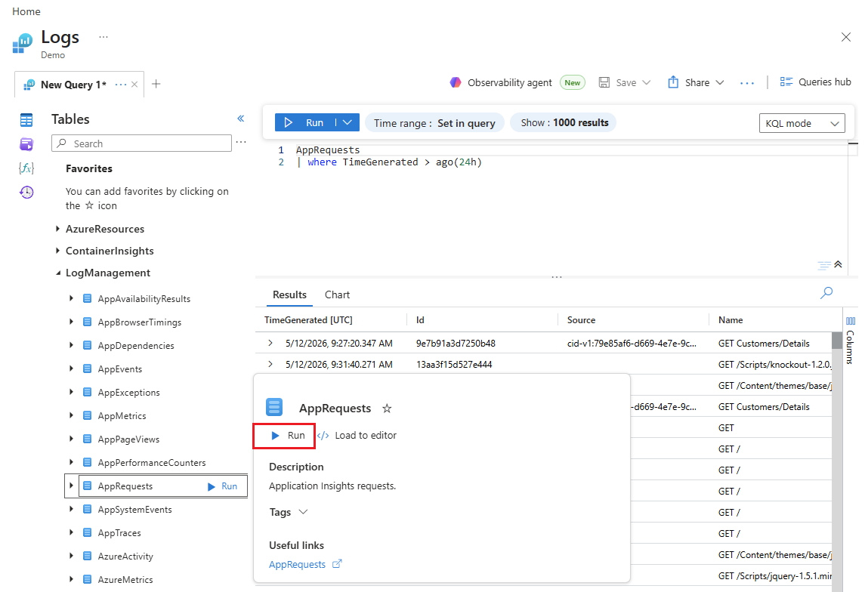Add AppRequests to favorites with the star icon
868x592 pixels.
387,409
